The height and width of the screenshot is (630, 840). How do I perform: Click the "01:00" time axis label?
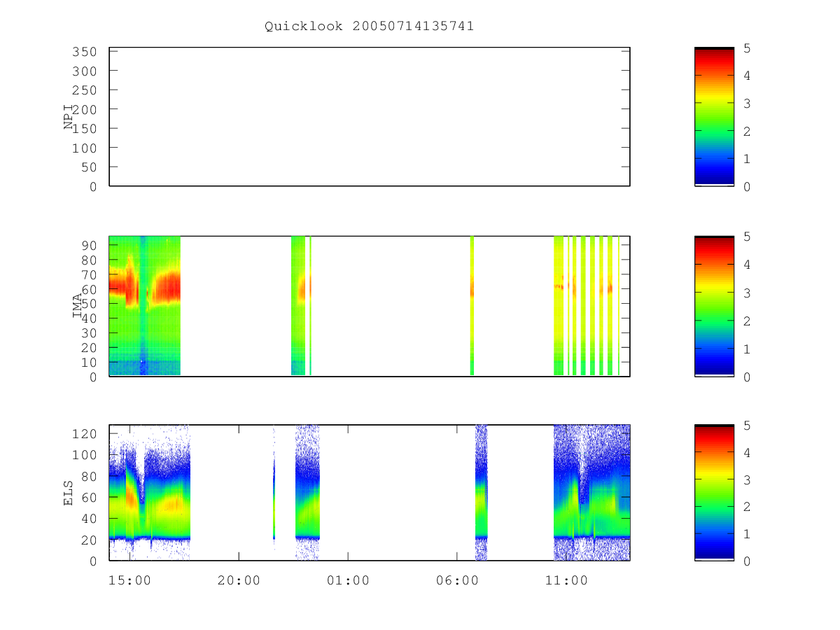(x=348, y=580)
